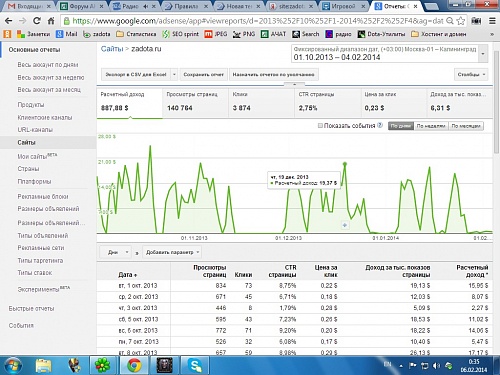The height and width of the screenshot is (375, 500).
Task: Bookmark this page with the star icon
Action: (x=461, y=21)
